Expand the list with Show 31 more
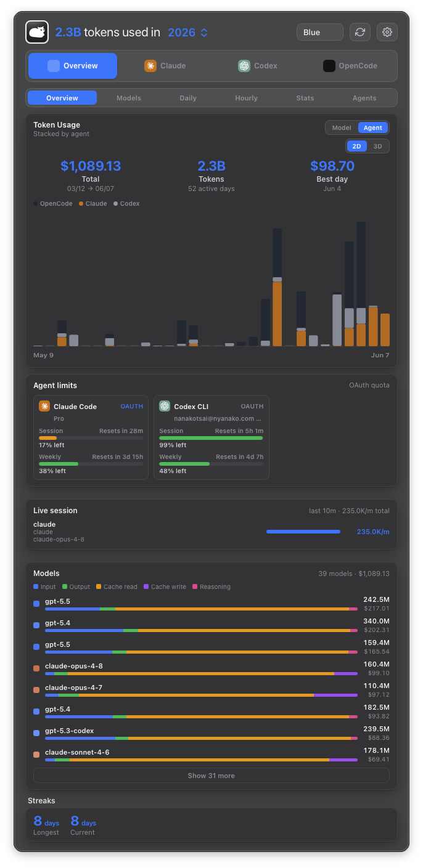This screenshot has width=423, height=868. click(212, 776)
